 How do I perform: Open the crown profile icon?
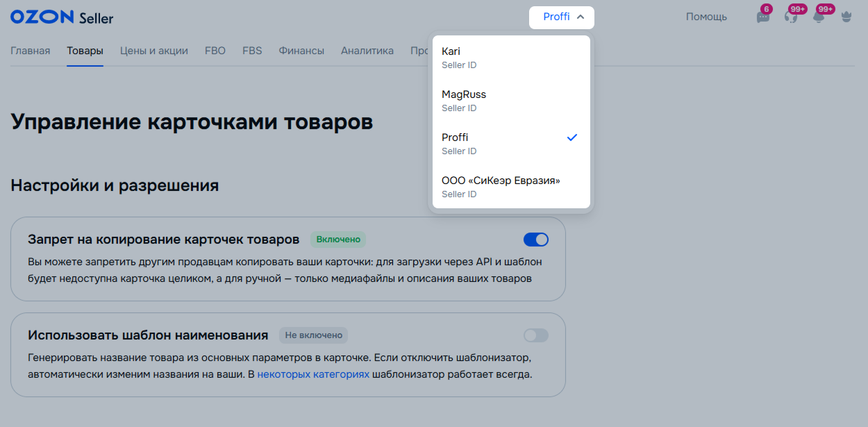pyautogui.click(x=846, y=17)
